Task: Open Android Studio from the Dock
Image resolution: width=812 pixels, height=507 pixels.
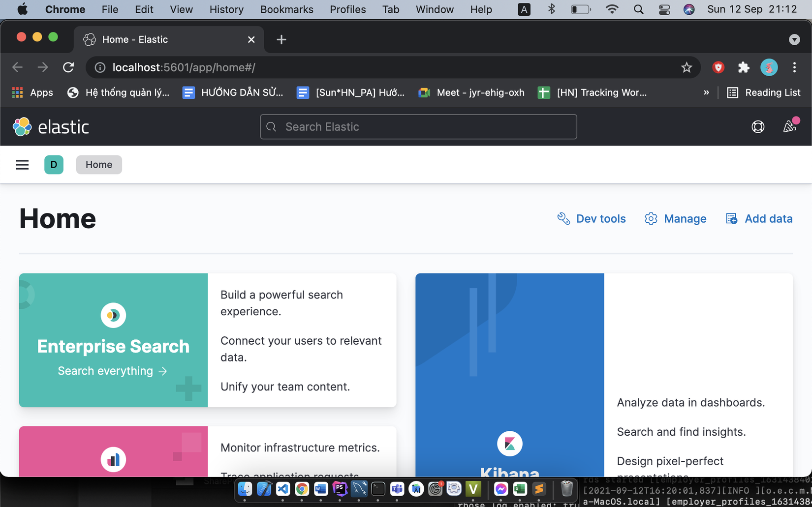Action: [416, 489]
